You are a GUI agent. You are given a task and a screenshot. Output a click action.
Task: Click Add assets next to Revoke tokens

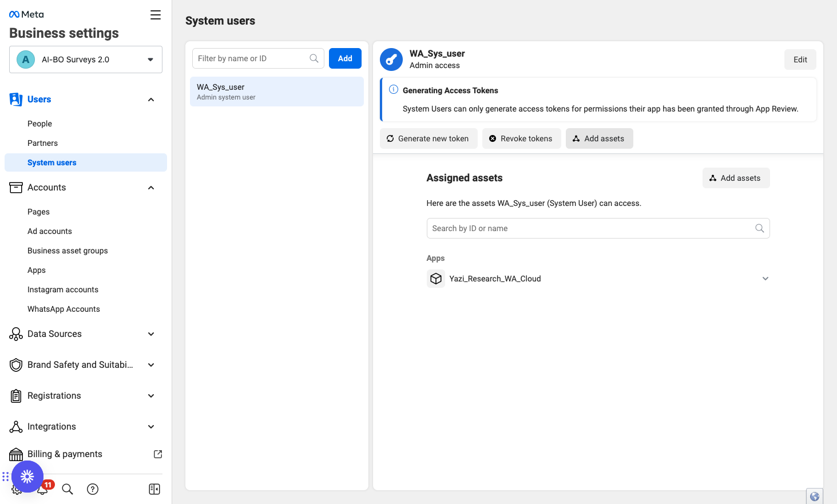(x=600, y=138)
